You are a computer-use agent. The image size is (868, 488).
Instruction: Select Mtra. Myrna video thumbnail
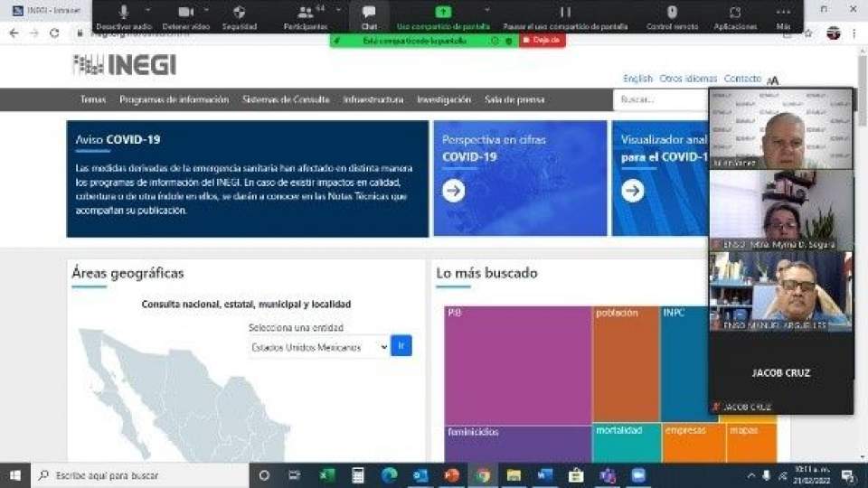pyautogui.click(x=781, y=211)
